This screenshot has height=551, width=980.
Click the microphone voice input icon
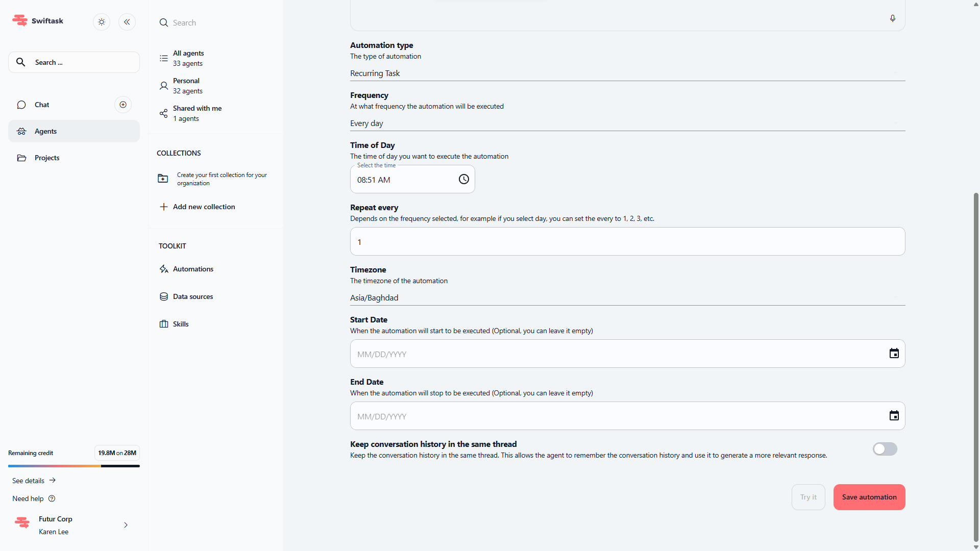pos(892,18)
